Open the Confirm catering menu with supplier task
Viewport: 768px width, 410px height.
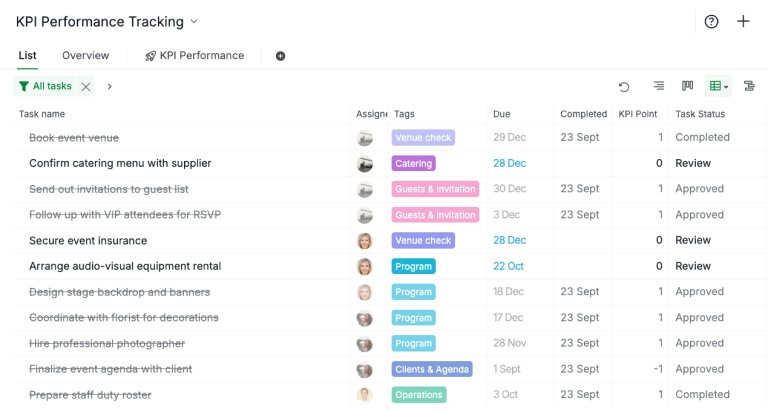[x=120, y=163]
